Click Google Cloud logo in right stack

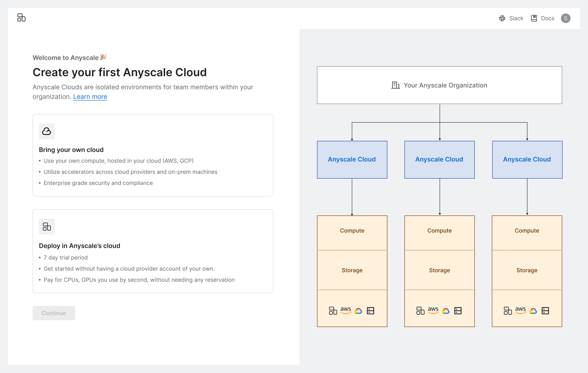533,311
